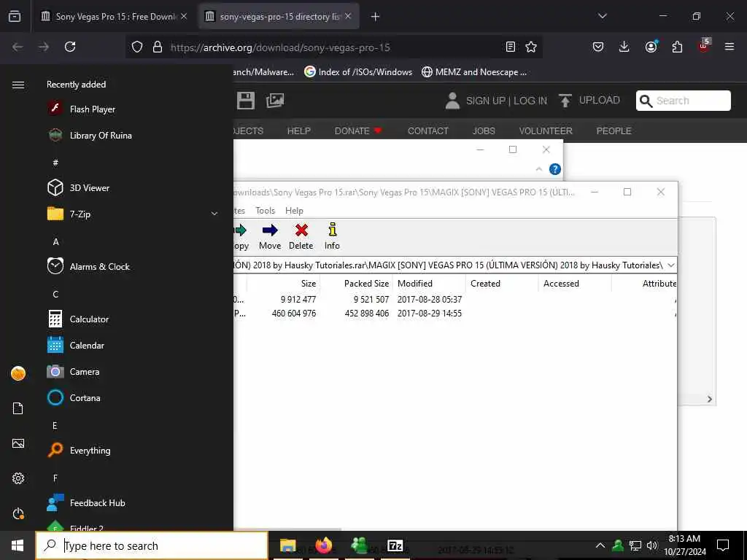Open Alarms & Clock app
Screen dimensions: 747x560
[88, 266]
